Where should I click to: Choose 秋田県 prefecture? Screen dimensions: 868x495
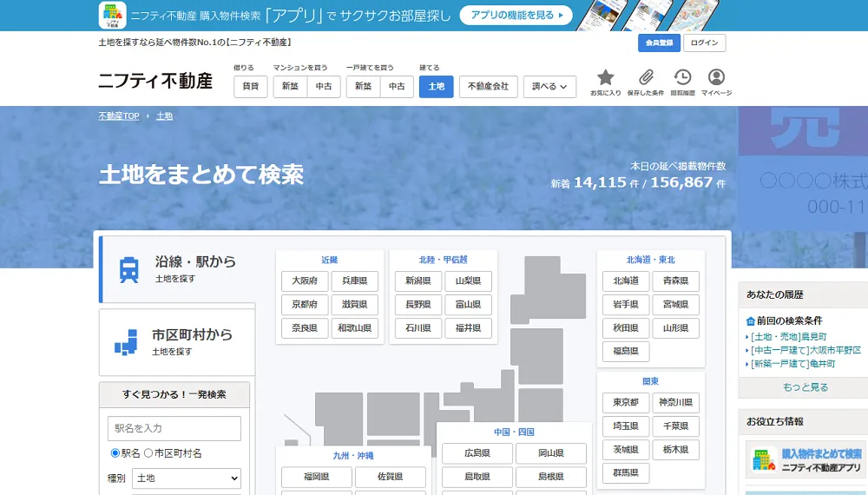(626, 327)
